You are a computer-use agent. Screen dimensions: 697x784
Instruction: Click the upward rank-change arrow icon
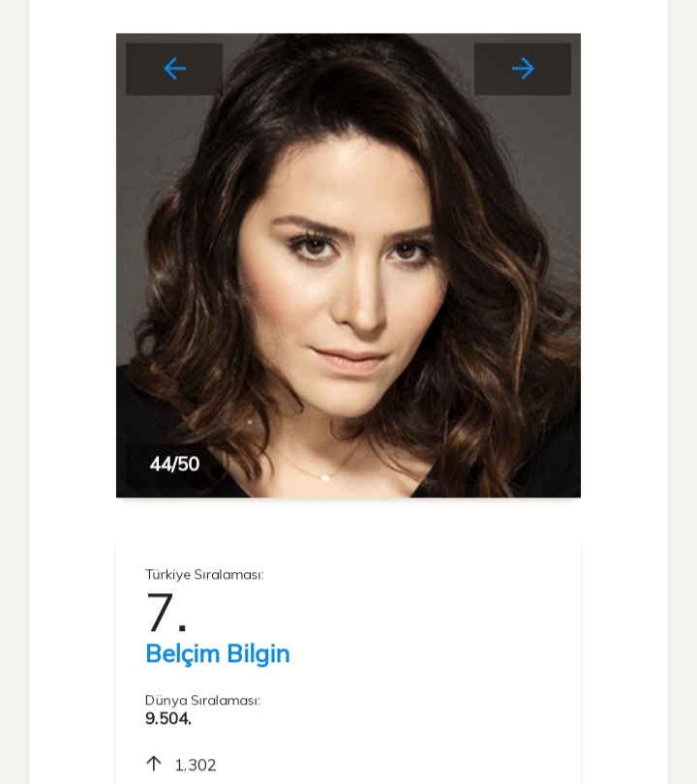click(x=154, y=764)
